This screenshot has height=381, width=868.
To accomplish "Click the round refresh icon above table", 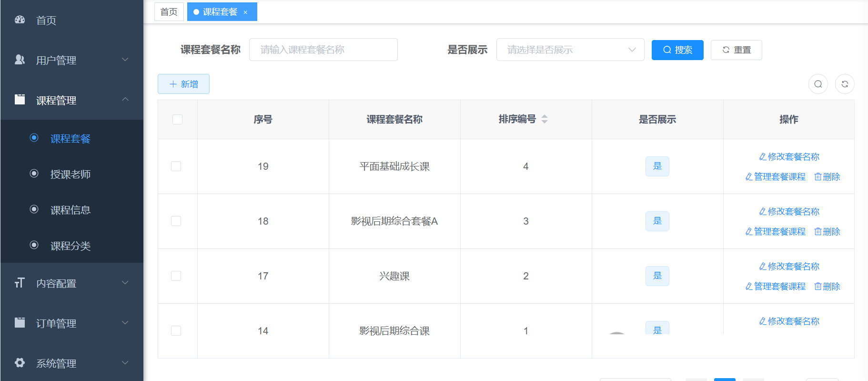I will click(845, 84).
